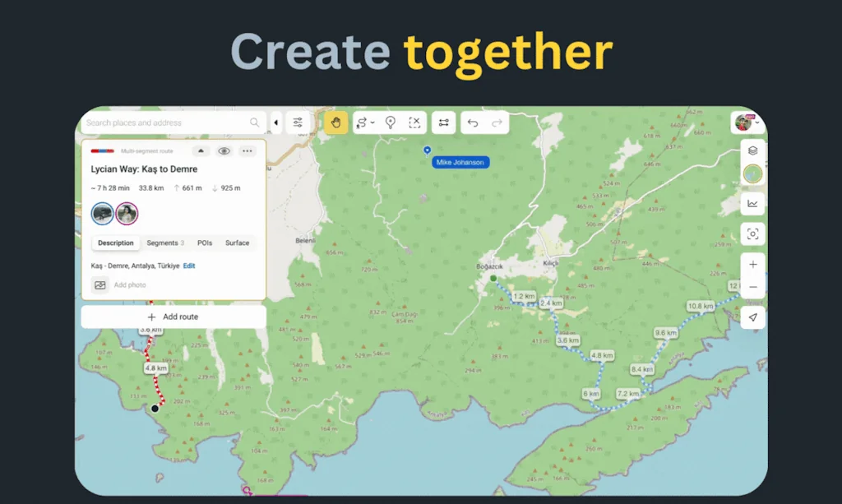Open the route tool dropdown chevron
This screenshot has height=504, width=842.
(x=374, y=124)
